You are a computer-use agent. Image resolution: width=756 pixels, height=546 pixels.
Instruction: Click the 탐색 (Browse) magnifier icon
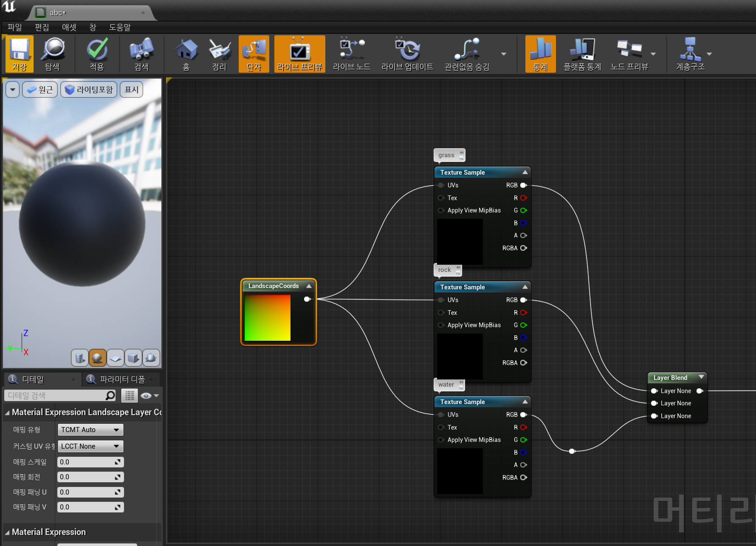pyautogui.click(x=52, y=54)
